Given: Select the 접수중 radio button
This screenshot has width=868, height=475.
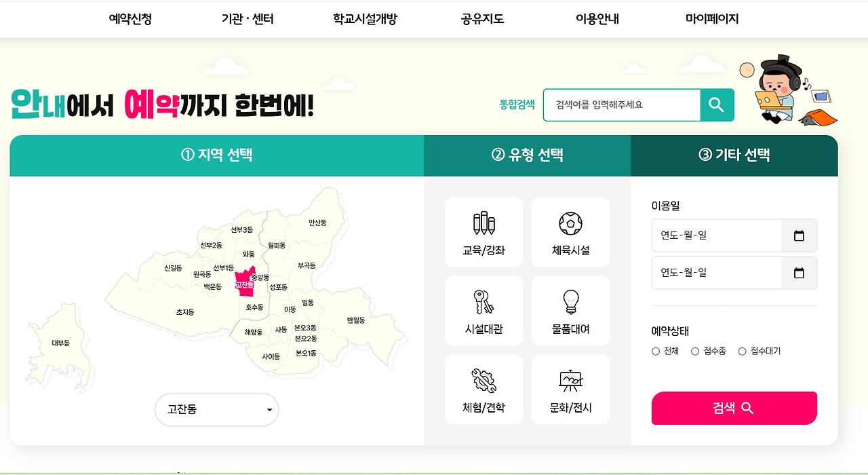Looking at the screenshot, I should click(x=695, y=351).
